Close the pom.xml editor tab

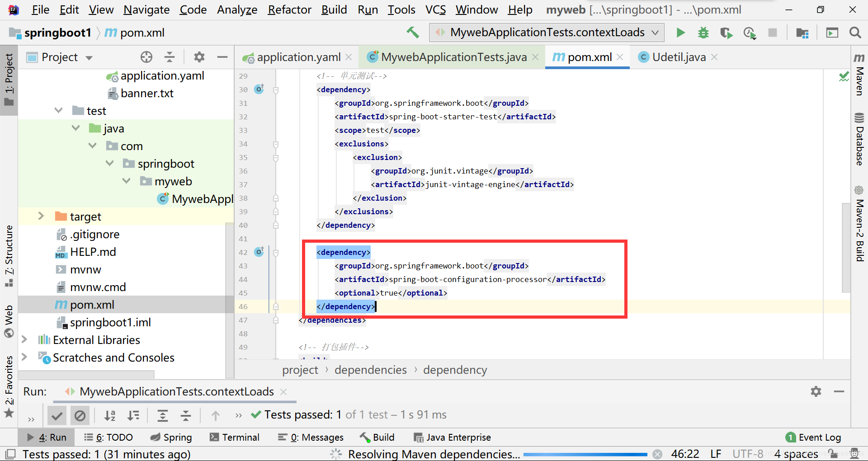[x=620, y=57]
